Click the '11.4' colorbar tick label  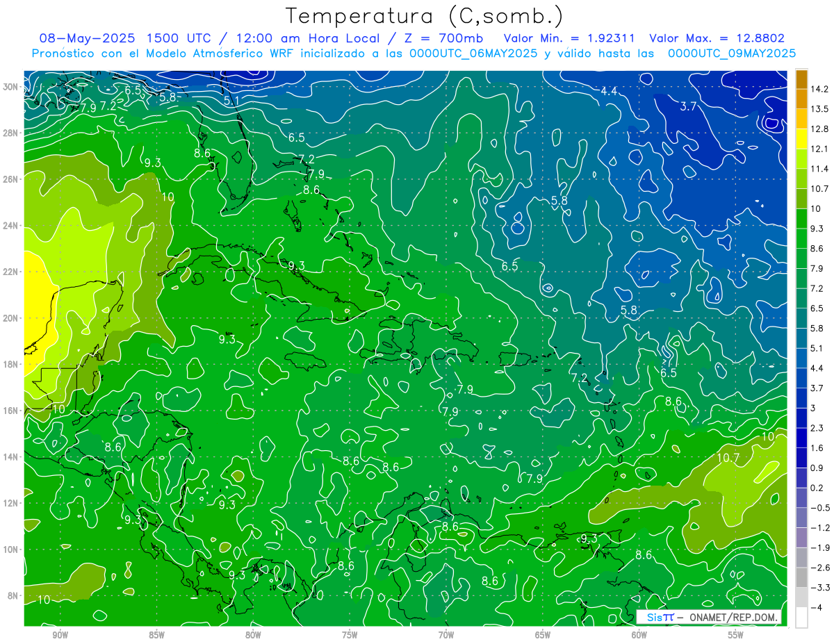[819, 169]
